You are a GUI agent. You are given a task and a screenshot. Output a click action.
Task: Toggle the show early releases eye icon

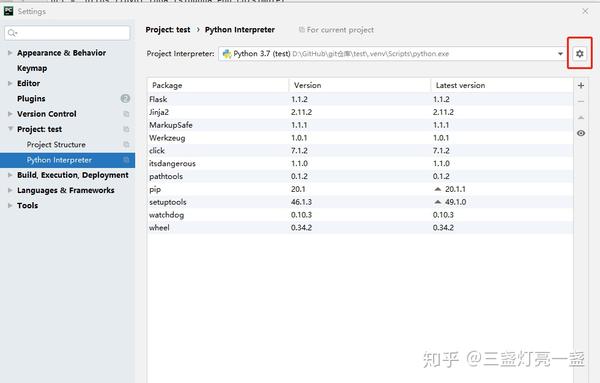coord(581,133)
